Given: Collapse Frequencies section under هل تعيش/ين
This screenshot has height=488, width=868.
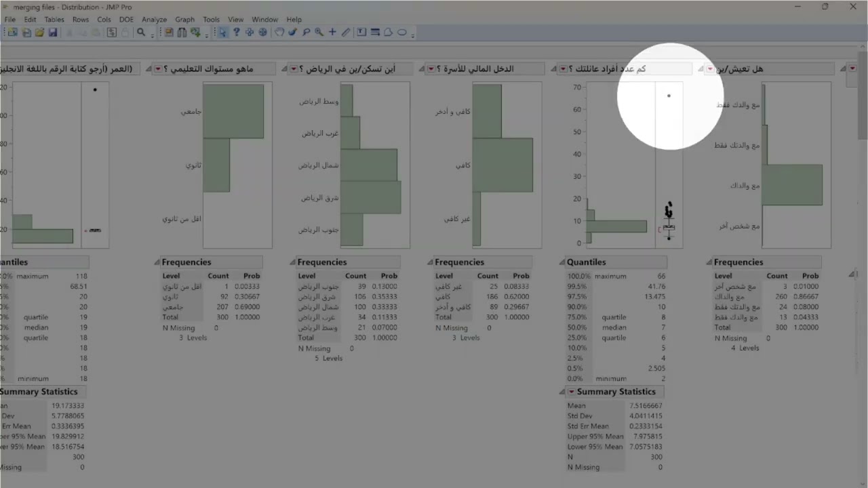Looking at the screenshot, I should point(708,262).
